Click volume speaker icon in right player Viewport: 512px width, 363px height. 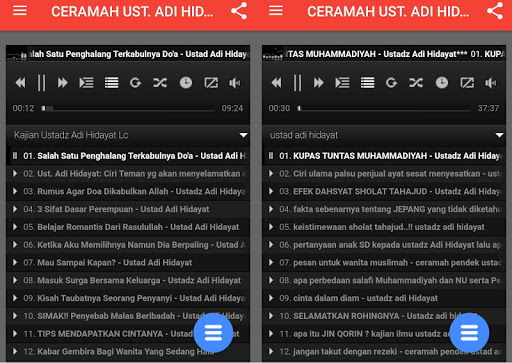click(x=491, y=82)
